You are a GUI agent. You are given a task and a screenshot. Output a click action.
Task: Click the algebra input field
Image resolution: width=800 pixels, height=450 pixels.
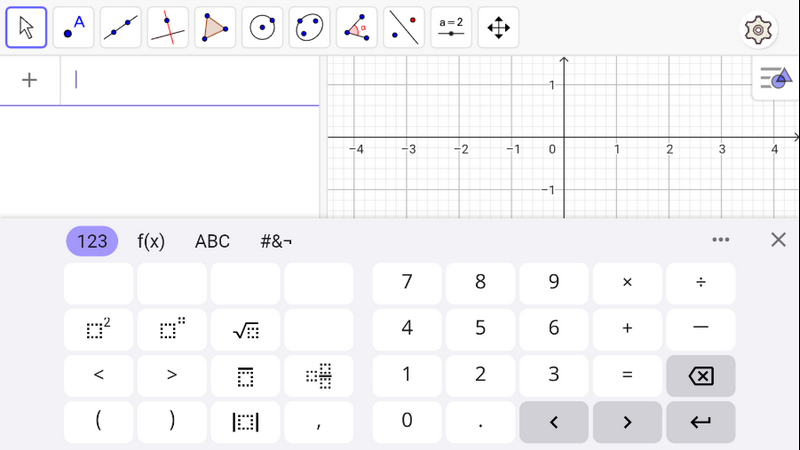(x=190, y=81)
